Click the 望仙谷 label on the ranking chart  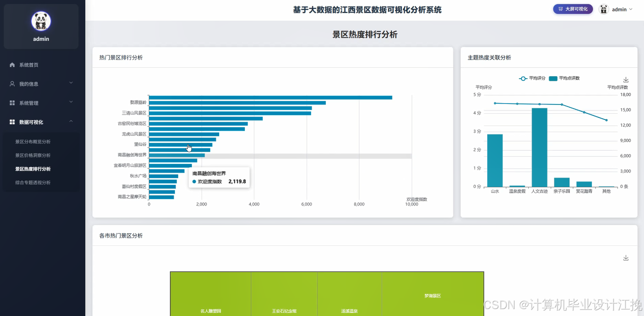pos(140,144)
